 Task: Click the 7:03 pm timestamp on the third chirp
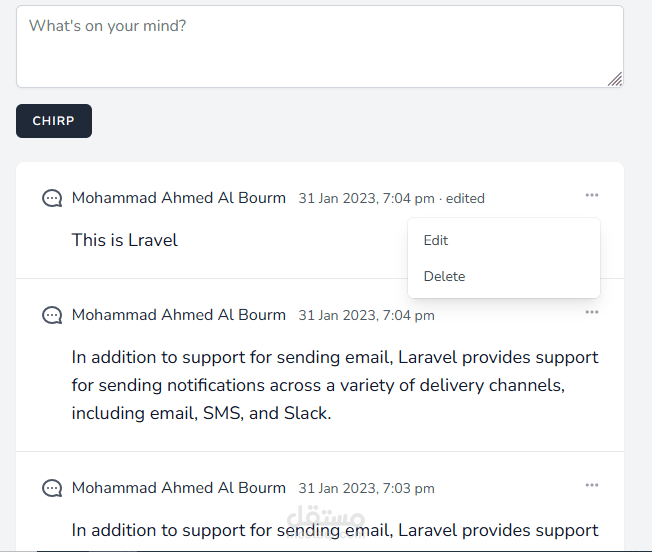point(366,489)
